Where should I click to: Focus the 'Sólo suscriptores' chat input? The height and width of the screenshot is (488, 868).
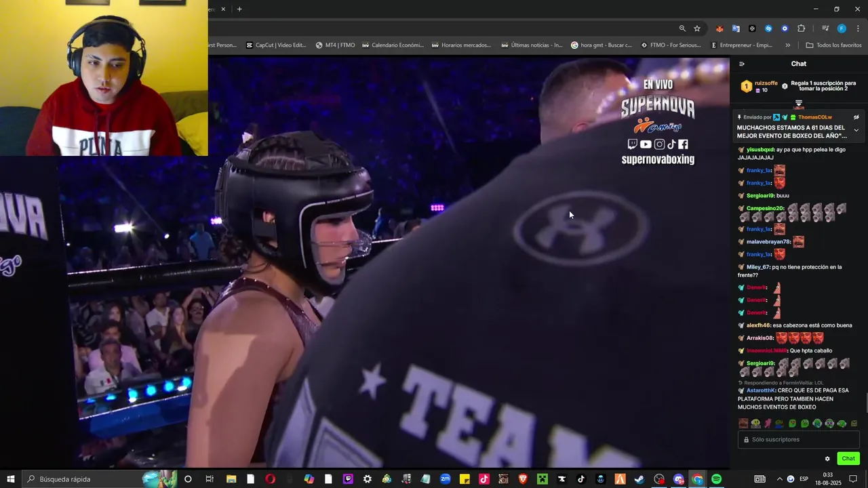799,440
